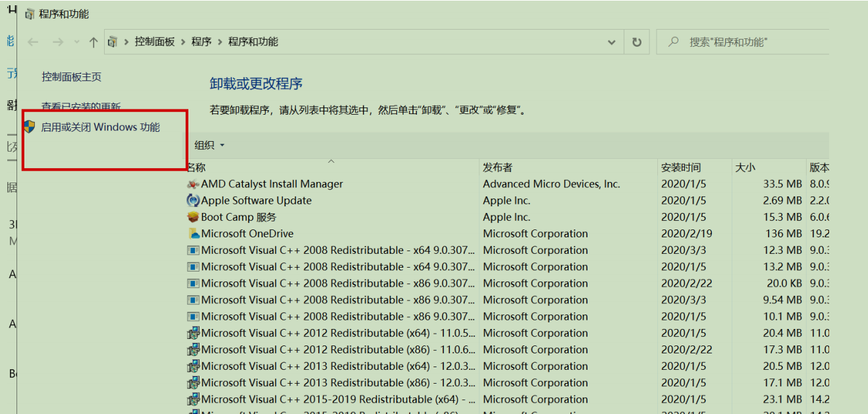Click the 33.5 MB size value

782,185
